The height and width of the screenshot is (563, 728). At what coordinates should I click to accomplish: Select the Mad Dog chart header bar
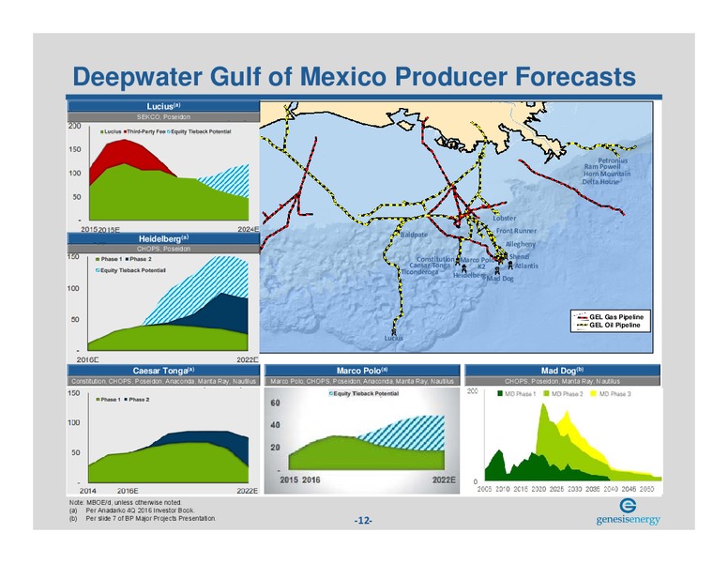[562, 371]
